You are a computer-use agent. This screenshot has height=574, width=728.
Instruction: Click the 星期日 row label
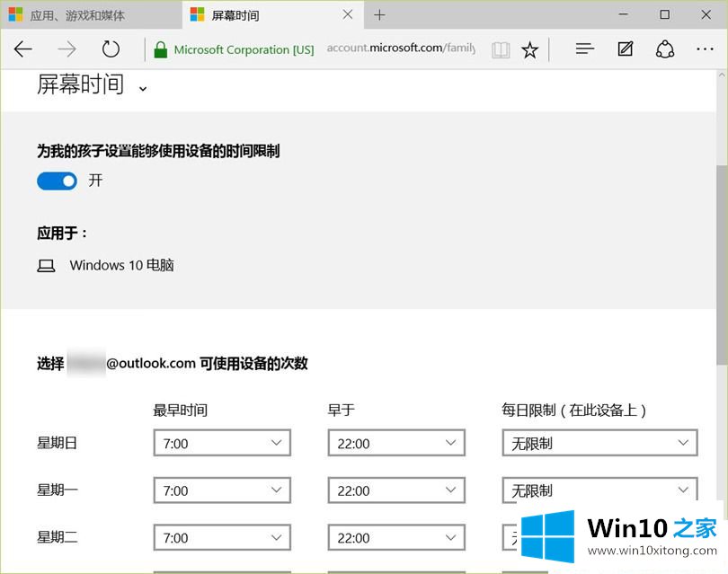(x=57, y=443)
